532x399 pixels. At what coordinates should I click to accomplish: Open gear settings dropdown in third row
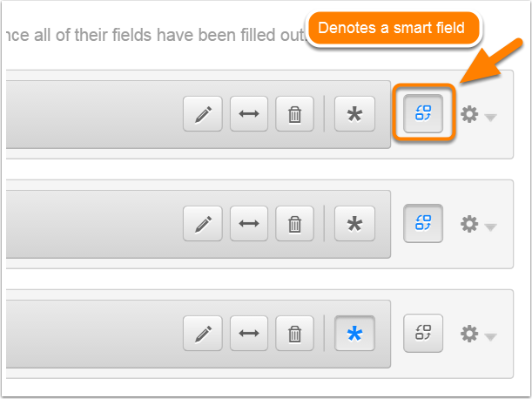(478, 334)
